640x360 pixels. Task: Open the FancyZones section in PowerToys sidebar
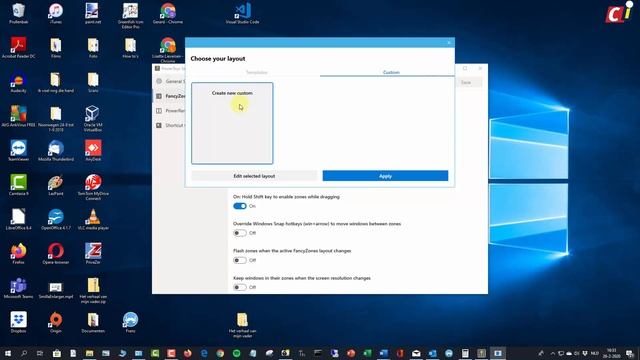[x=170, y=96]
